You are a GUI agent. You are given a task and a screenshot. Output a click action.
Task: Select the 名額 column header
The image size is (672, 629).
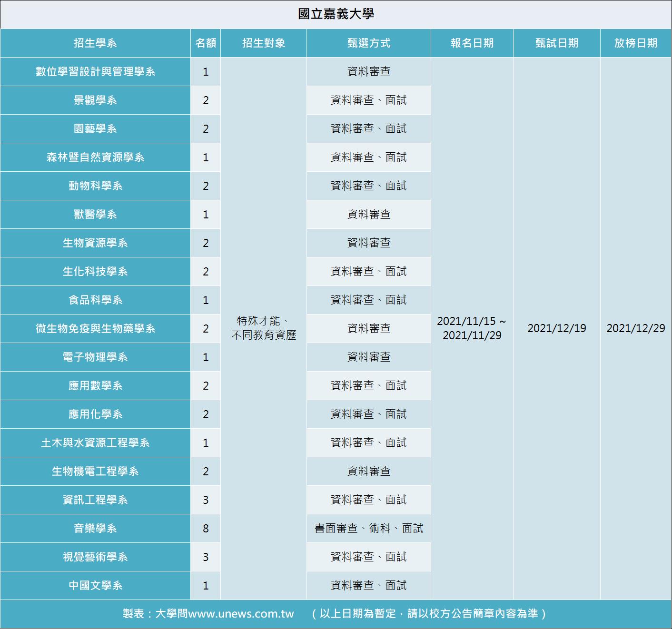[206, 43]
